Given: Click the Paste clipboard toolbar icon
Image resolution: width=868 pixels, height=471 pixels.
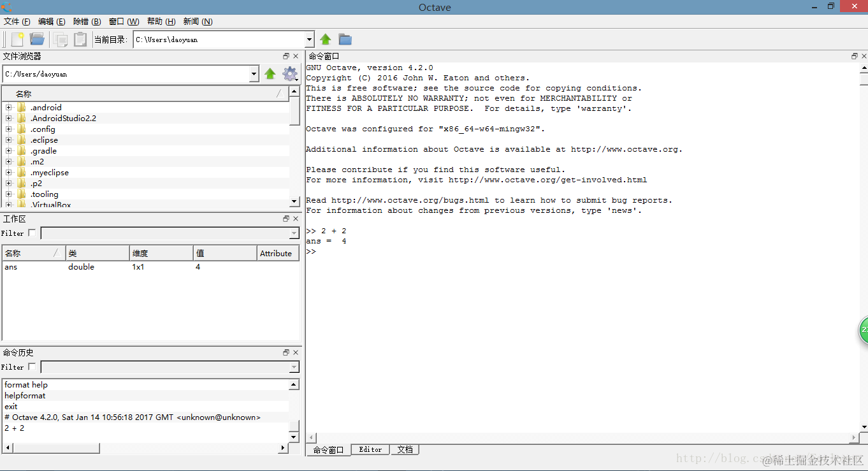Looking at the screenshot, I should (x=80, y=40).
